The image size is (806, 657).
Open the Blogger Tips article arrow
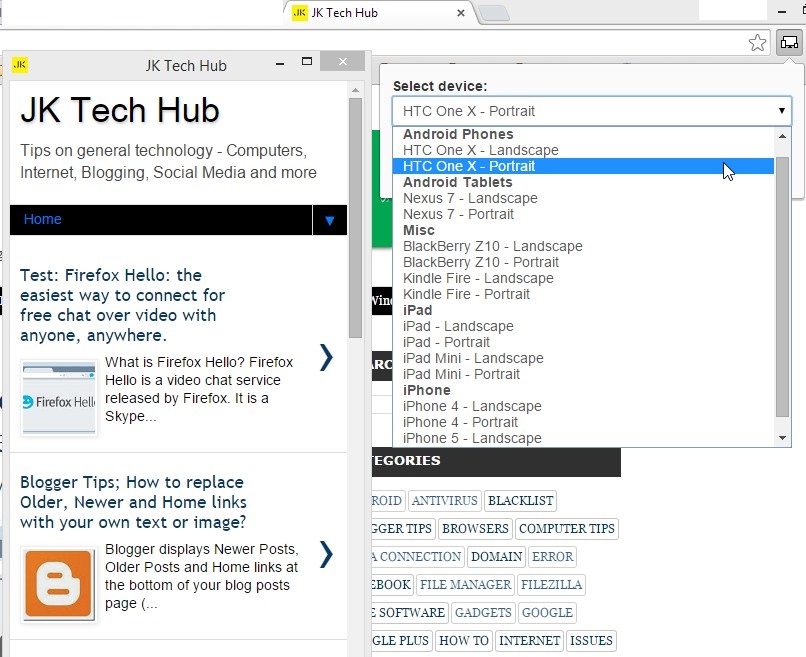click(326, 554)
